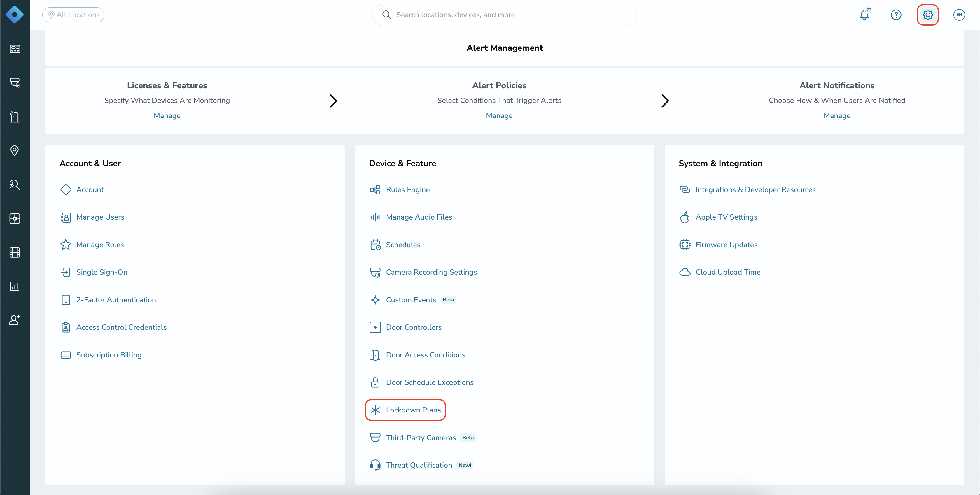980x495 pixels.
Task: Click the chevron after Licenses & Features
Action: (333, 101)
